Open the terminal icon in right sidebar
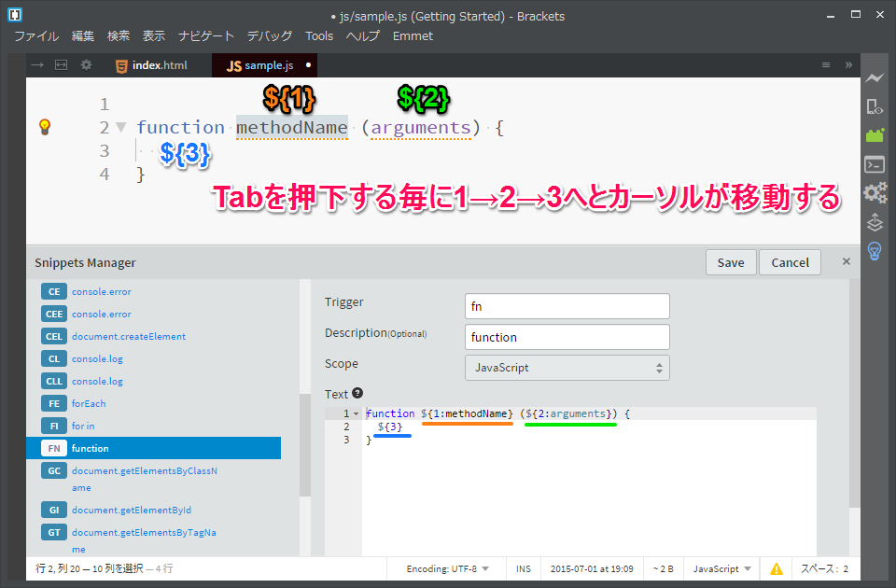Image resolution: width=896 pixels, height=588 pixels. pos(875,164)
